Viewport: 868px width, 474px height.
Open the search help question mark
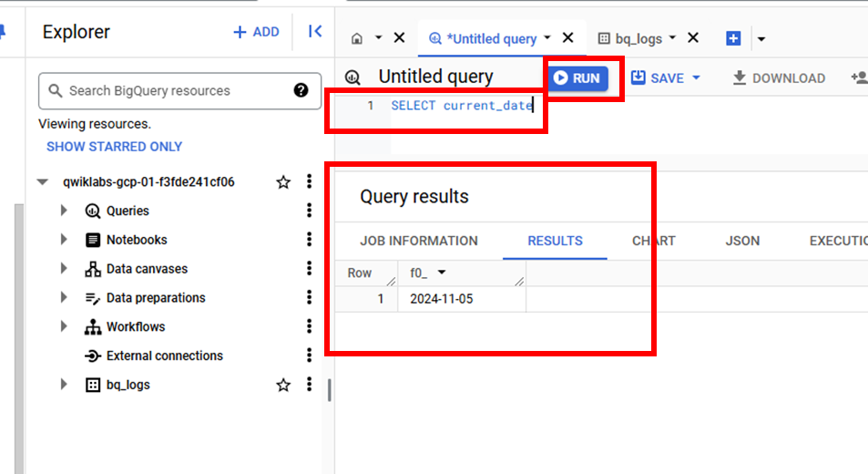(x=301, y=90)
